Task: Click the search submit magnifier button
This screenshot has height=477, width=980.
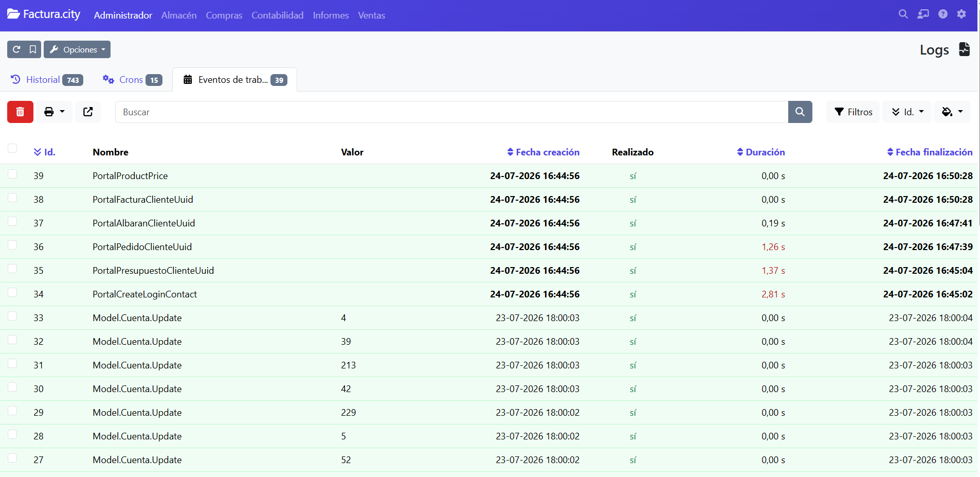Action: pos(800,112)
